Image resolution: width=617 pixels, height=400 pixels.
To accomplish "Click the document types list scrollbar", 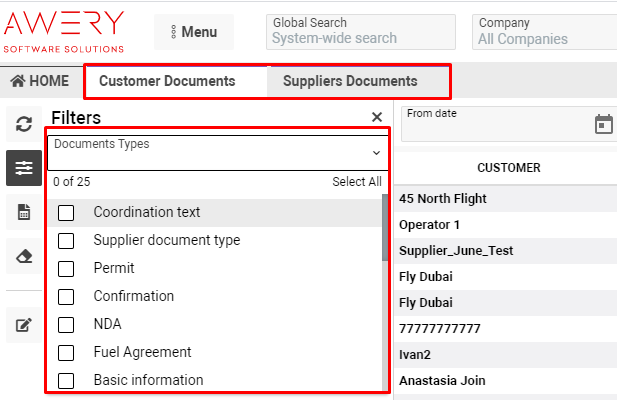I will pos(386,230).
